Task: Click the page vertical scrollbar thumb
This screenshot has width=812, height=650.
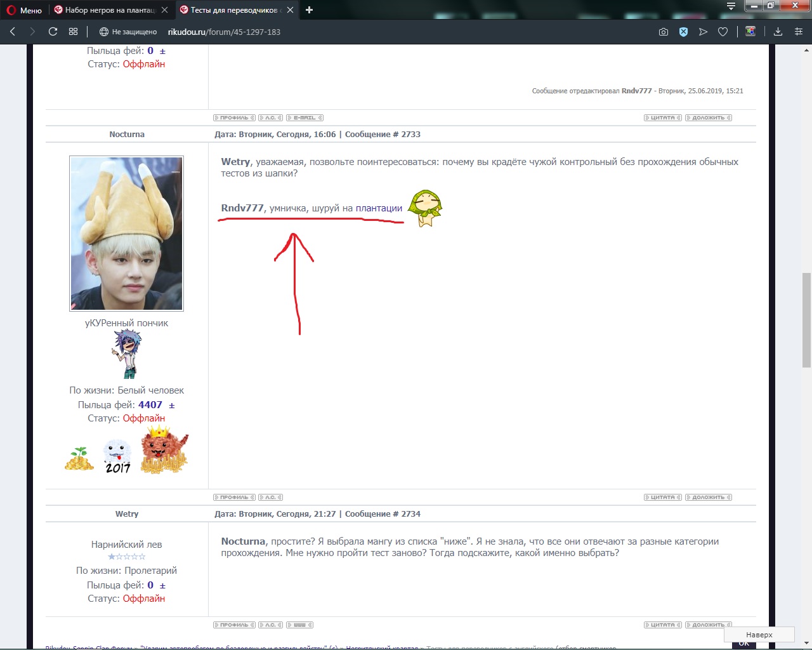Action: click(x=806, y=320)
